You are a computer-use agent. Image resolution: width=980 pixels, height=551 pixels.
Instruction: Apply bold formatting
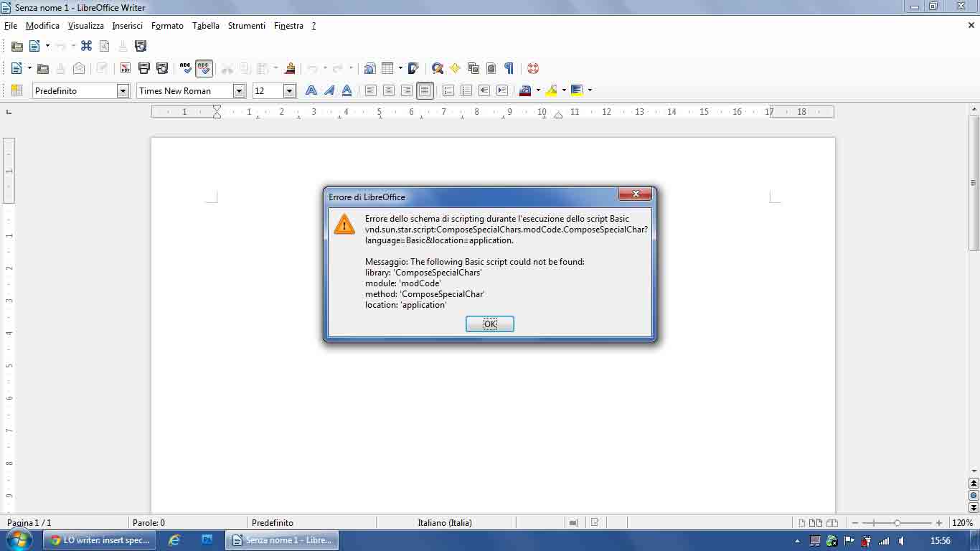click(x=311, y=90)
